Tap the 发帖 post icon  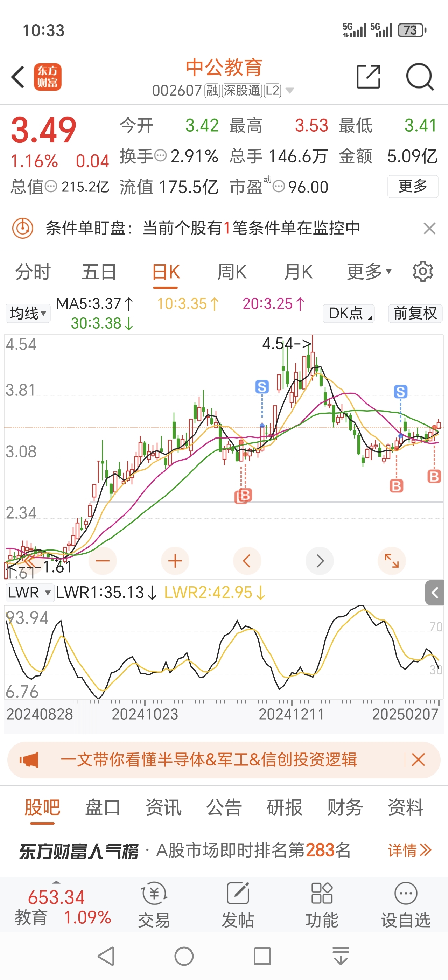point(238,905)
